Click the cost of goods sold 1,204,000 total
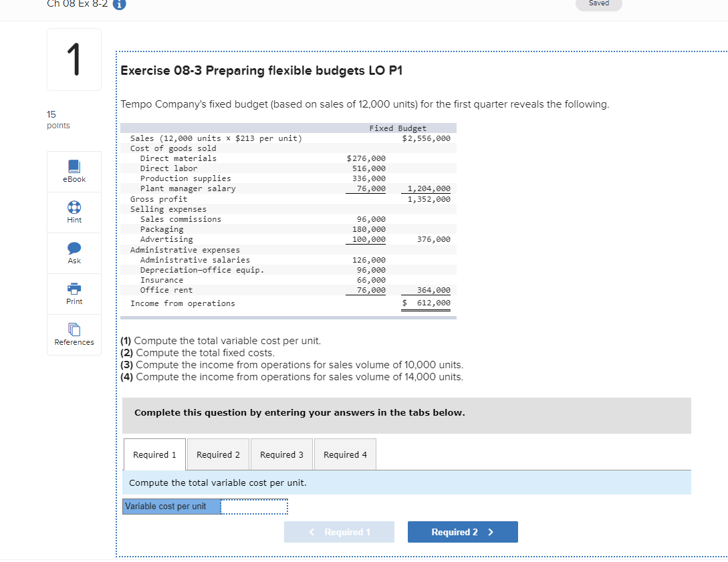The width and height of the screenshot is (728, 562). click(429, 188)
